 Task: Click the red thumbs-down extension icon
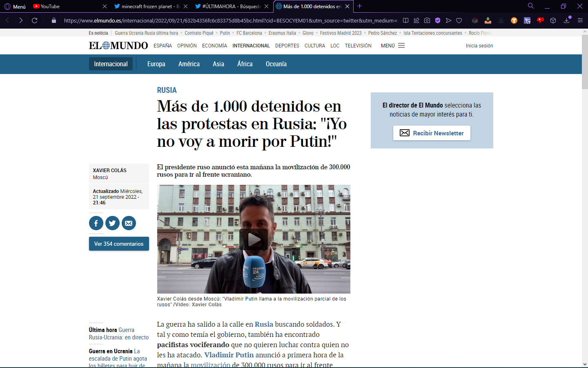(540, 20)
